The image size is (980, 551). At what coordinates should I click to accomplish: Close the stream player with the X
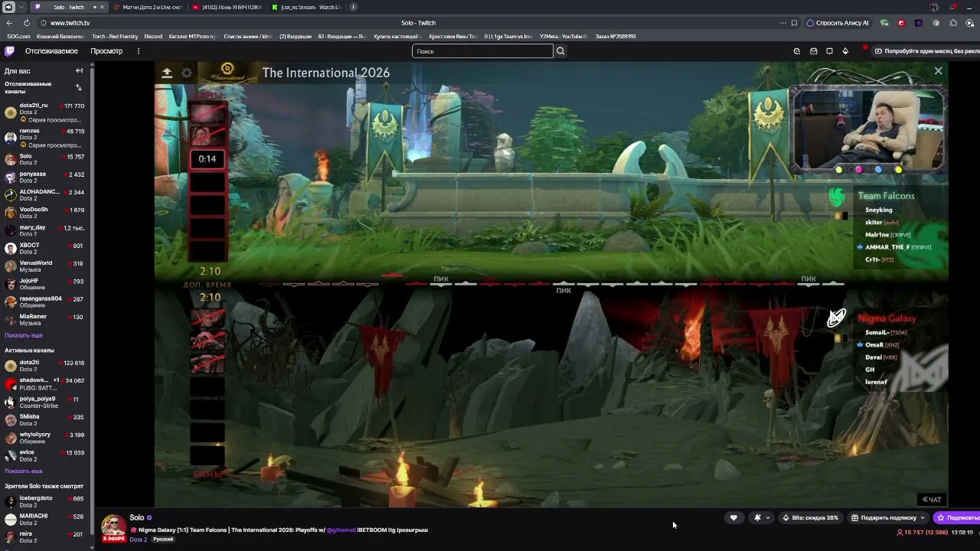(x=938, y=71)
